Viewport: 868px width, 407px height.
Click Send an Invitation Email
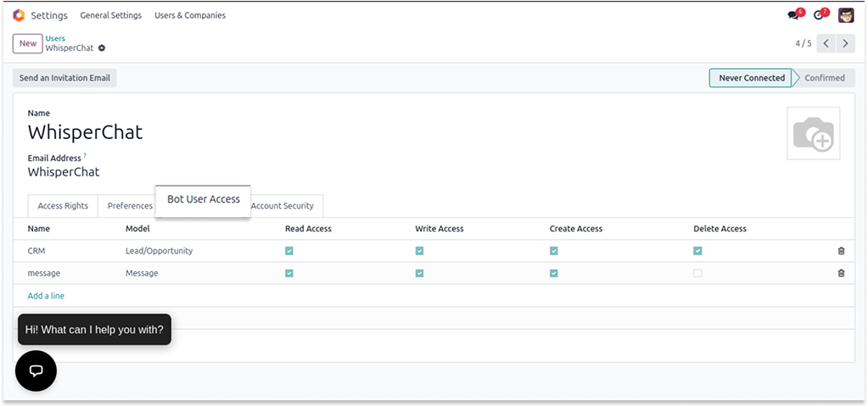click(x=64, y=78)
